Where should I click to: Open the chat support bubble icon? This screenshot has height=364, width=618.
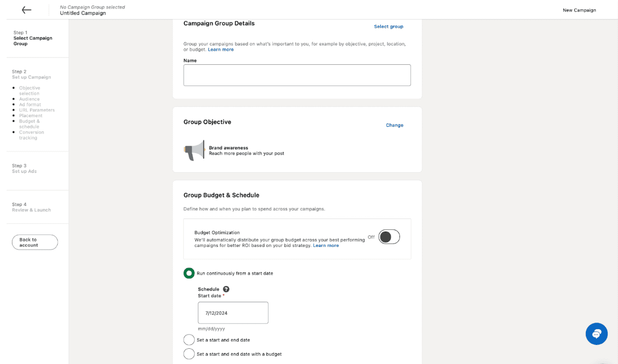(x=596, y=333)
